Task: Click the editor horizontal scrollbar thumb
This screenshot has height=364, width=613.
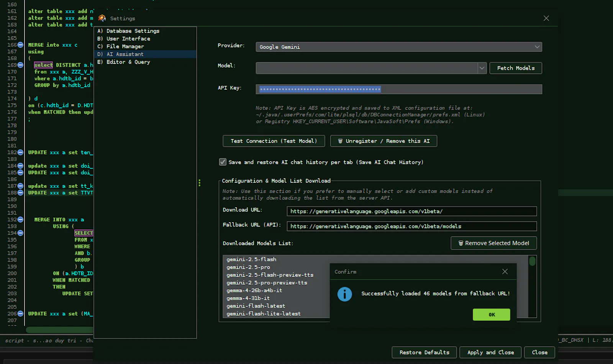Action: [x=59, y=330]
